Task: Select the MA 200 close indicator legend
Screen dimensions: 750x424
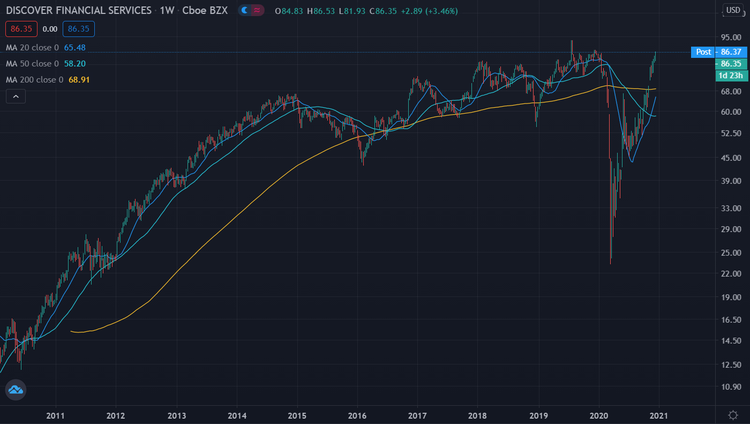Action: [48, 79]
